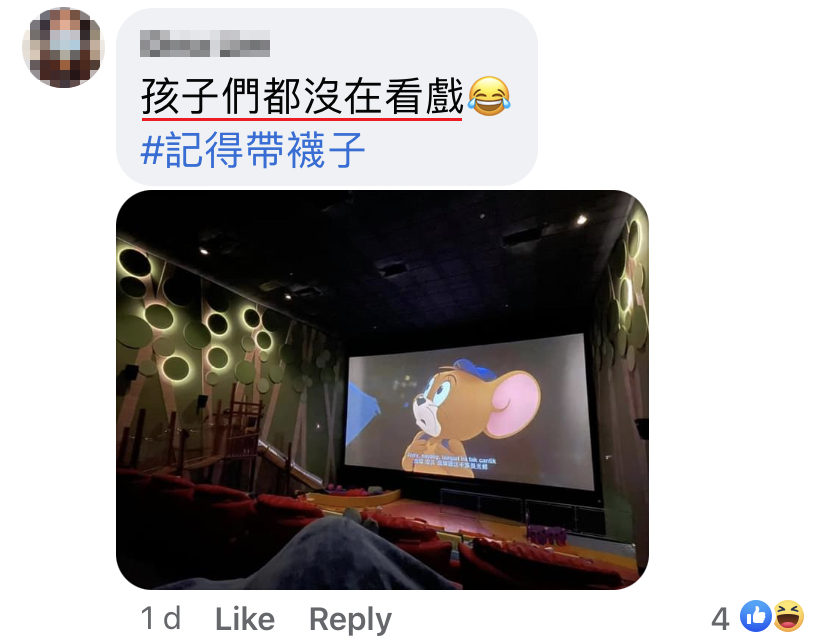Click the comment text 孩子們都沒在看戲
828x643 pixels.
tap(302, 96)
